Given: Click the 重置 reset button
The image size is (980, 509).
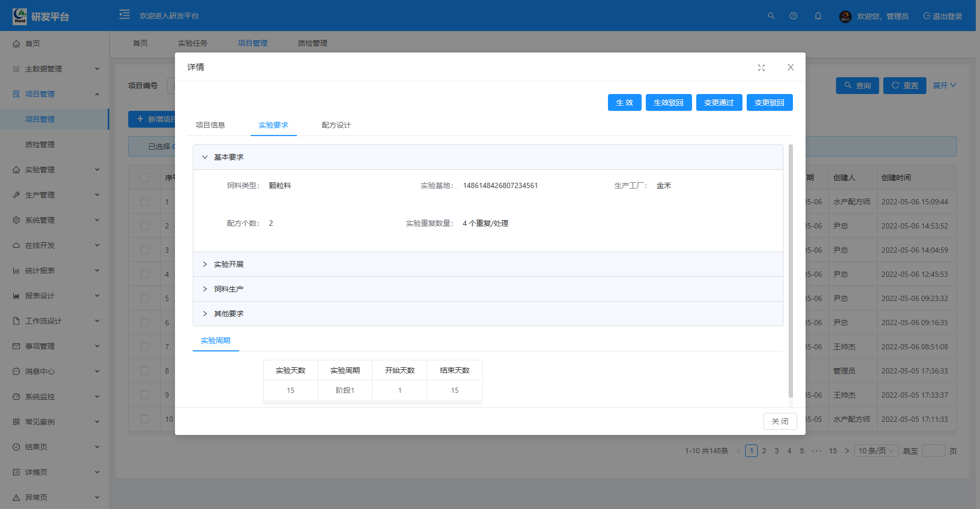Looking at the screenshot, I should coord(904,86).
